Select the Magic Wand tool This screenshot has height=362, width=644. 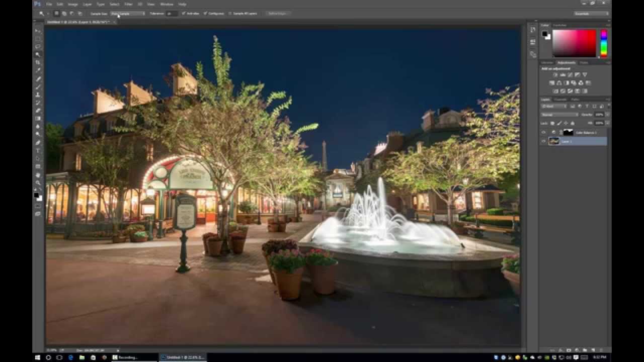point(38,53)
